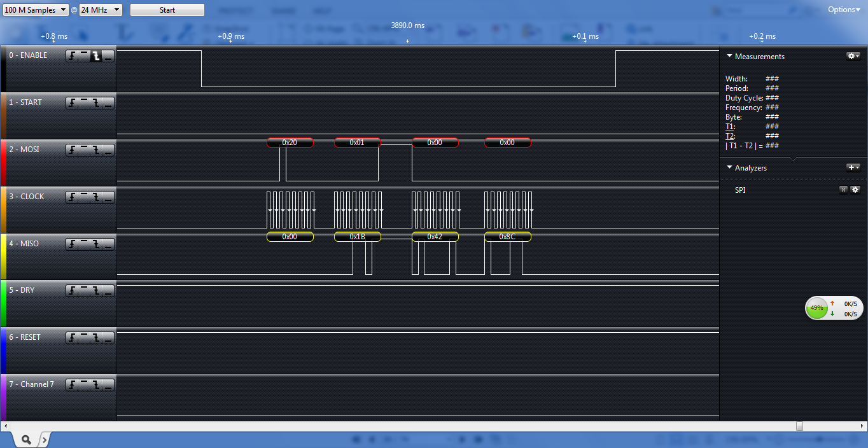Set high level trigger on 1 - START
This screenshot has width=868, height=448.
click(x=84, y=102)
